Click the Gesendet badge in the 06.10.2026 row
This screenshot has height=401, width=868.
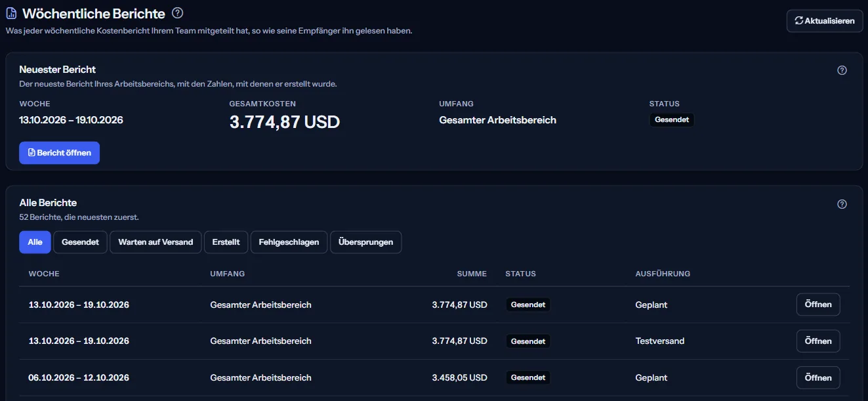528,378
